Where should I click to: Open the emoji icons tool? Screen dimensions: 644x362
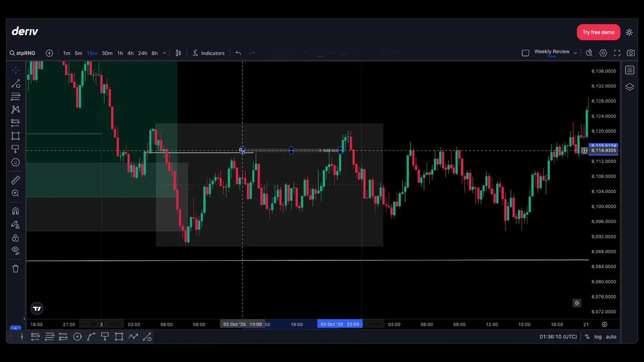tap(16, 162)
